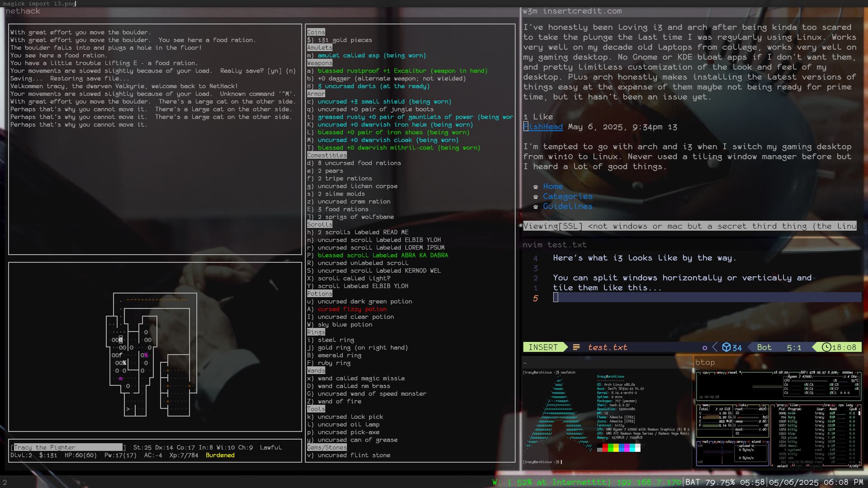Focus the btop window title

pos(705,362)
